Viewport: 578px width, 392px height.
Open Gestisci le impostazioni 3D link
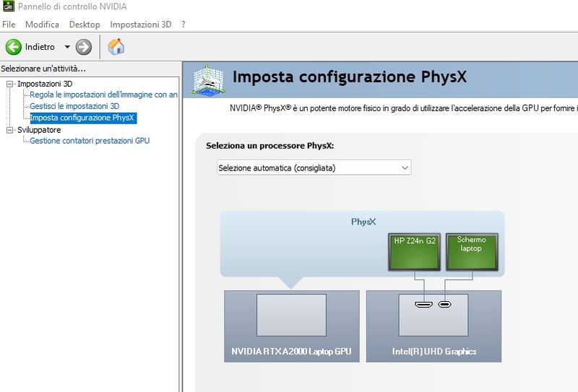pos(74,106)
